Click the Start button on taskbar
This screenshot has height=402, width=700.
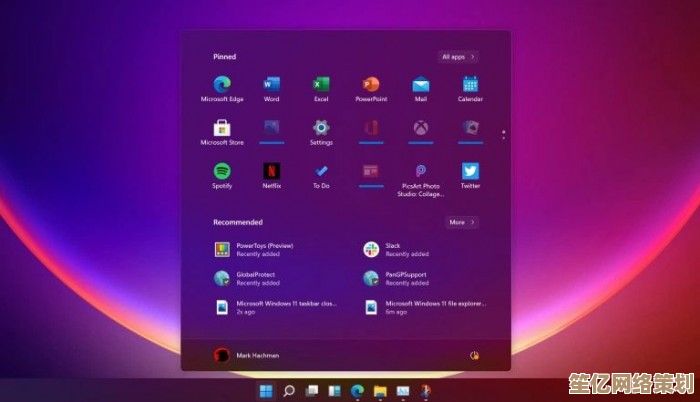coord(266,391)
